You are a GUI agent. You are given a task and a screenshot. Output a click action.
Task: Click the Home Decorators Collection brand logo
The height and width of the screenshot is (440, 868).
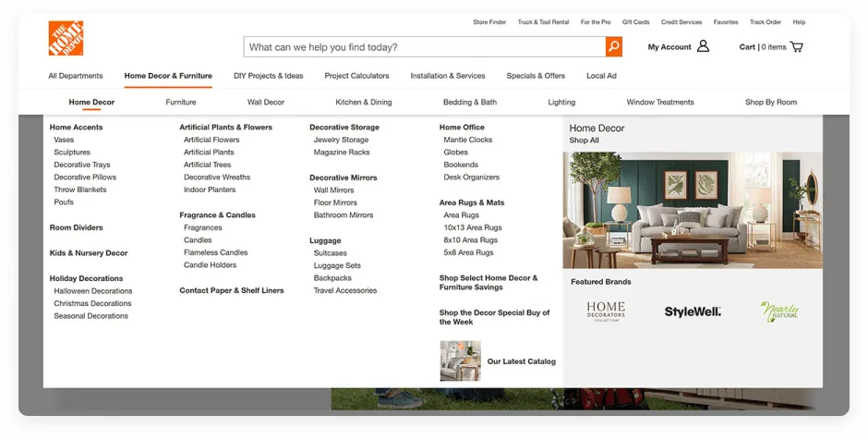point(606,312)
